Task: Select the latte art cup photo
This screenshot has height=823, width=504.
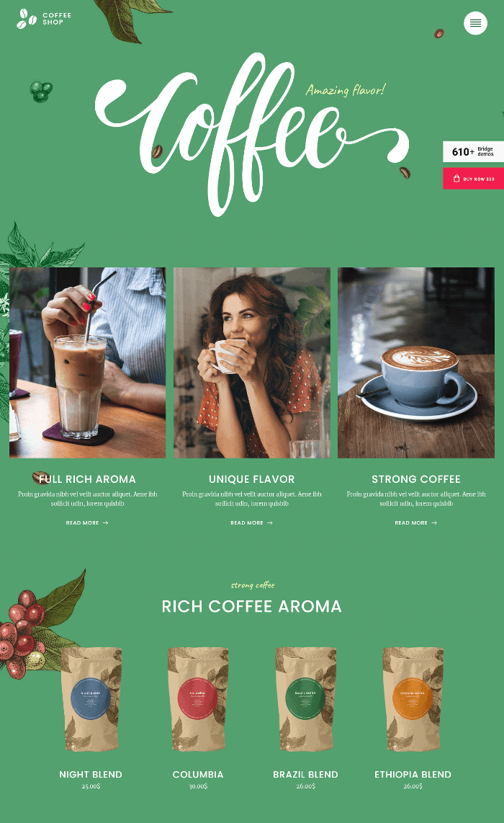Action: tap(416, 362)
